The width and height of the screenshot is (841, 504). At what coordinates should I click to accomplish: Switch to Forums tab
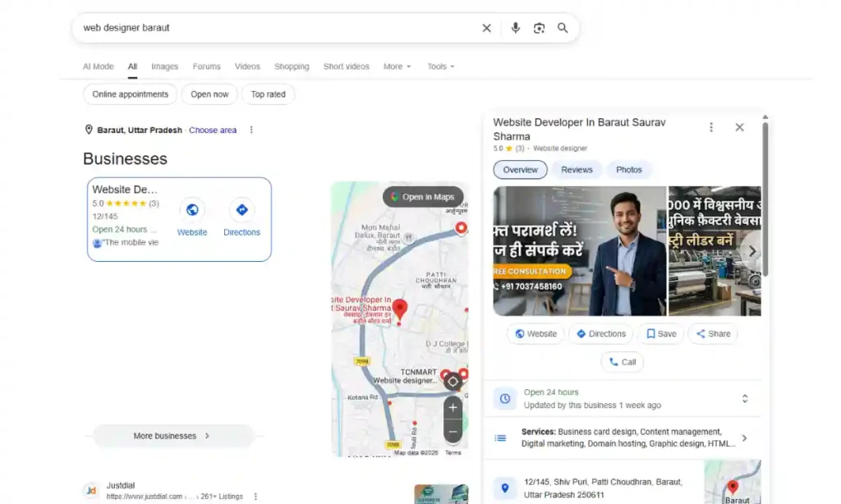click(x=206, y=66)
